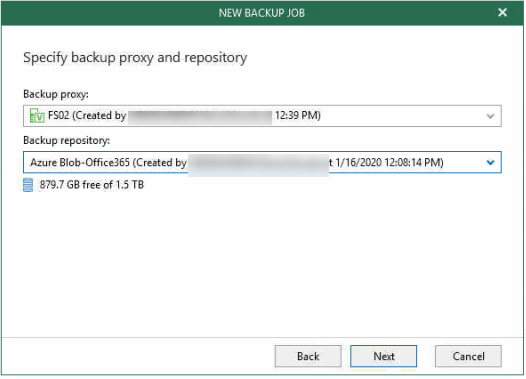Click the "Azure Blob-Office365" repository name text
526x379 pixels.
(80, 163)
